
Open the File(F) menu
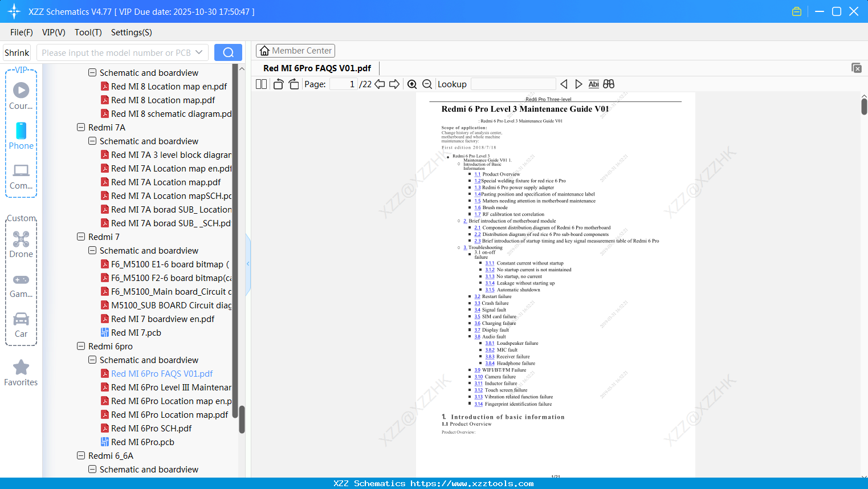pyautogui.click(x=22, y=32)
